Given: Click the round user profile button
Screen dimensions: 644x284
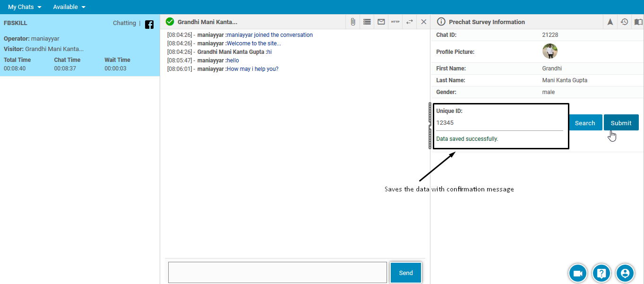Looking at the screenshot, I should (x=625, y=273).
